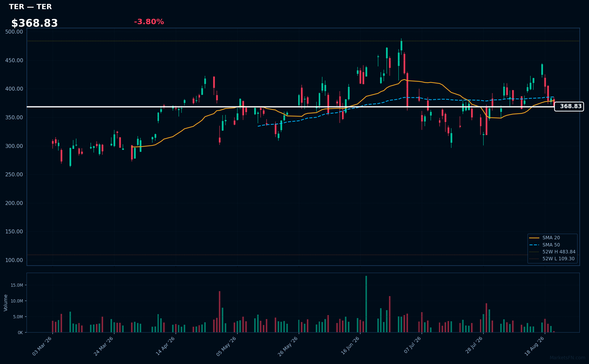Select the 300.00 price axis label
The image size is (589, 364).
pyautogui.click(x=14, y=146)
